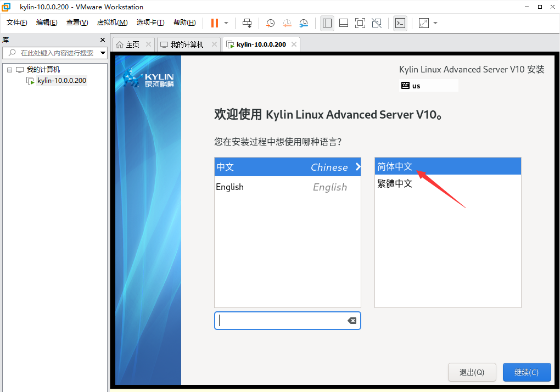The height and width of the screenshot is (392, 560).
Task: Click the stretch guest display icon
Action: pos(424,23)
